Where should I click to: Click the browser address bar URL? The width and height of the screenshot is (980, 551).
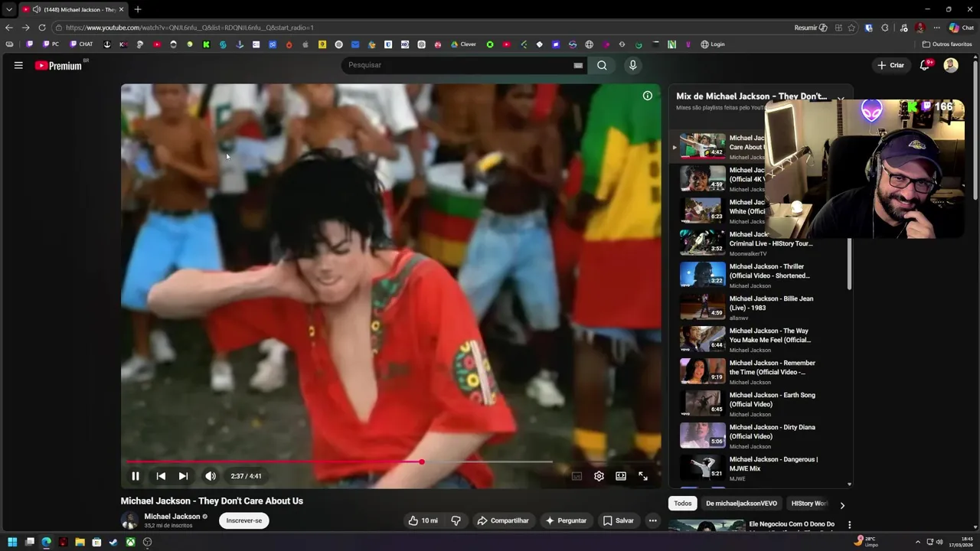(x=190, y=28)
